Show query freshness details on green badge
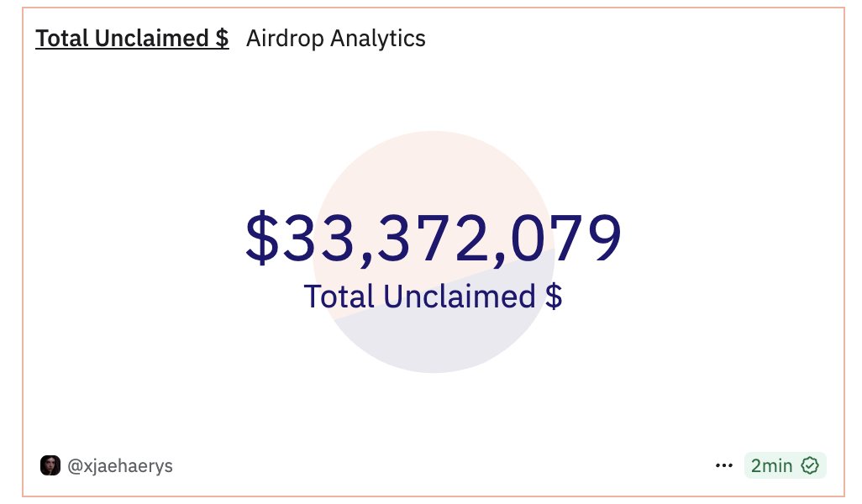 (x=785, y=465)
